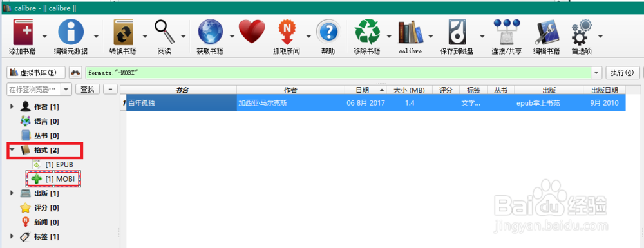The width and height of the screenshot is (644, 248).
Task: Open the Remove books dropdown arrow
Action: point(389,36)
